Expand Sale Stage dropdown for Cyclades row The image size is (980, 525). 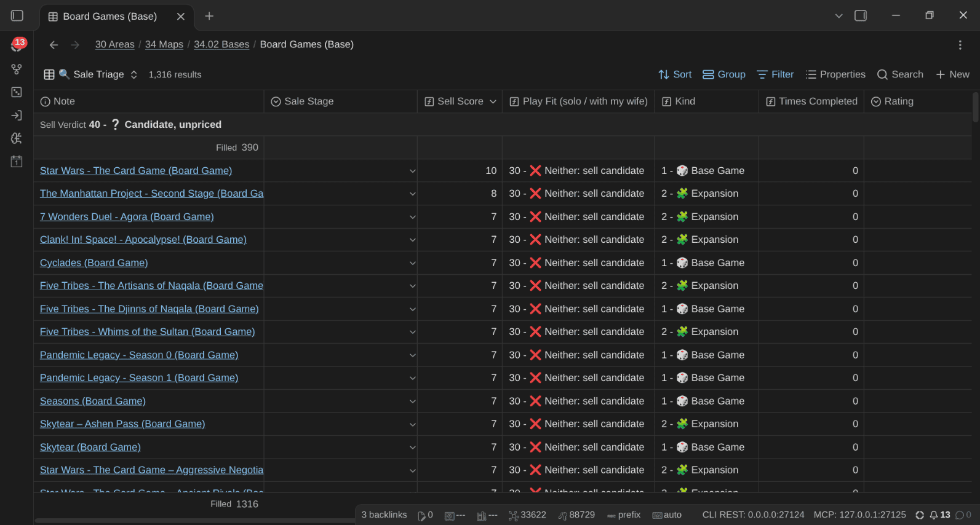click(x=412, y=263)
